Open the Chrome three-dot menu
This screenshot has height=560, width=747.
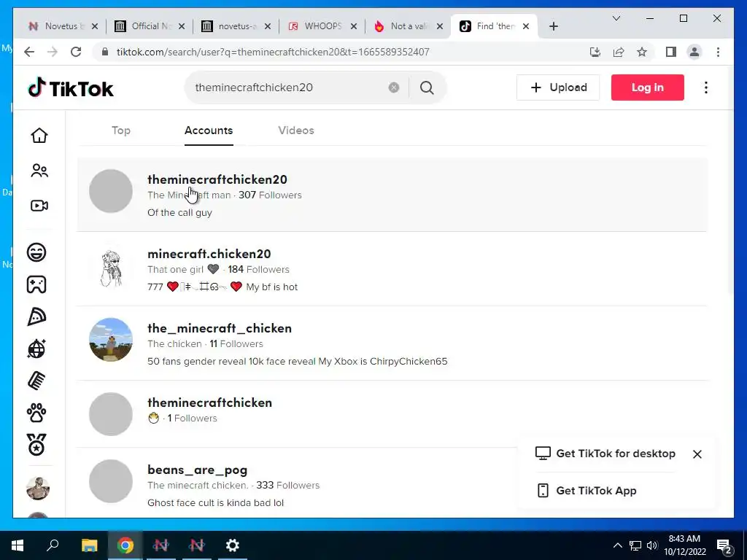pos(718,52)
